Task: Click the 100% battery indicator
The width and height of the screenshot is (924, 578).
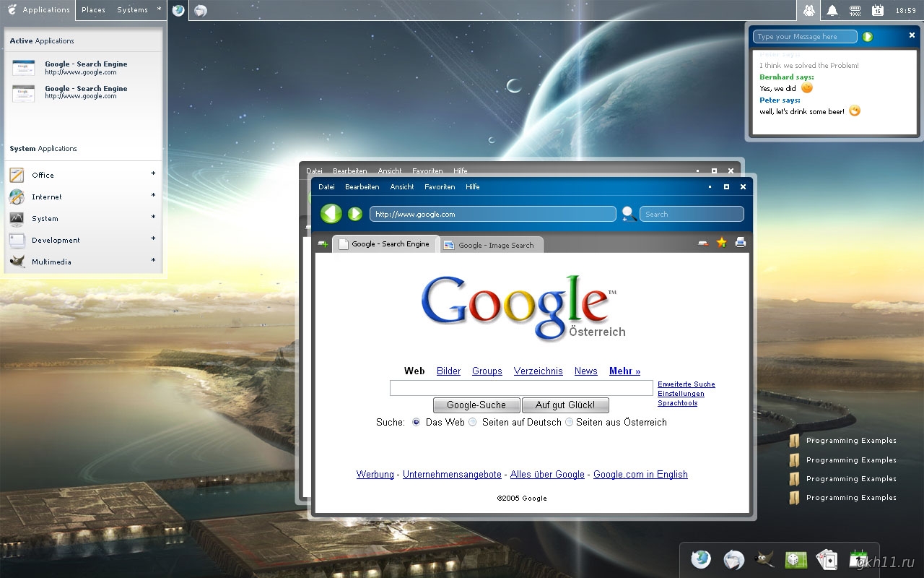Action: click(x=855, y=10)
